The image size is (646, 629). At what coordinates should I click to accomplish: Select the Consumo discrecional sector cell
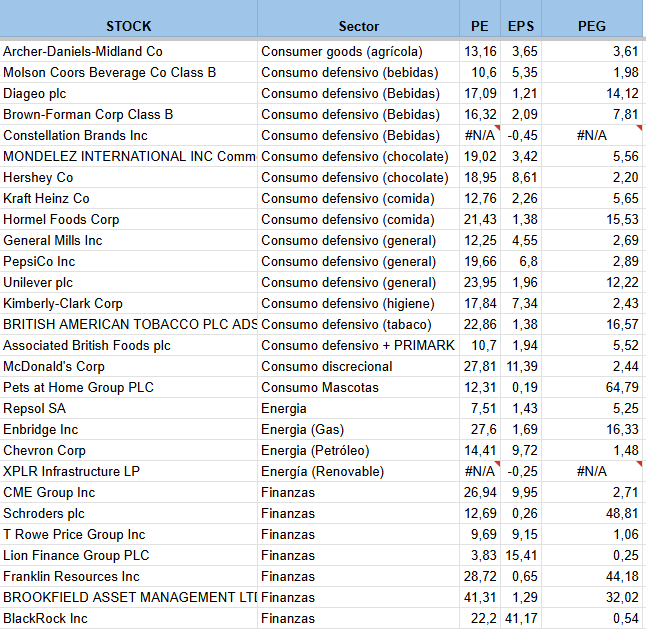358,367
